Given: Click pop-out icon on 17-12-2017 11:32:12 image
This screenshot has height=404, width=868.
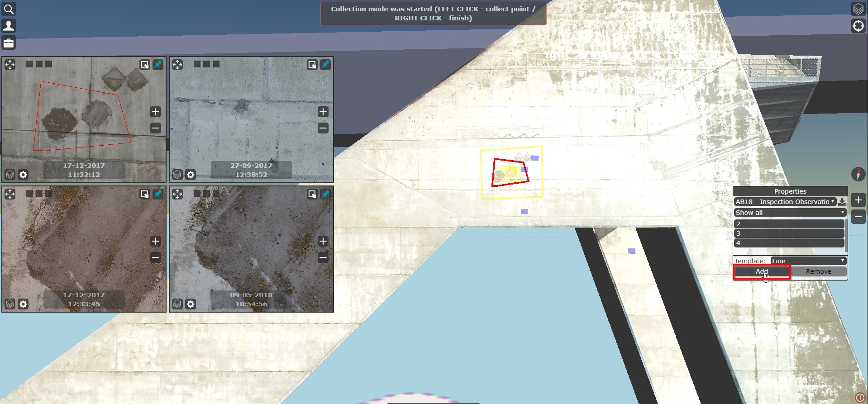Looking at the screenshot, I should [x=144, y=65].
